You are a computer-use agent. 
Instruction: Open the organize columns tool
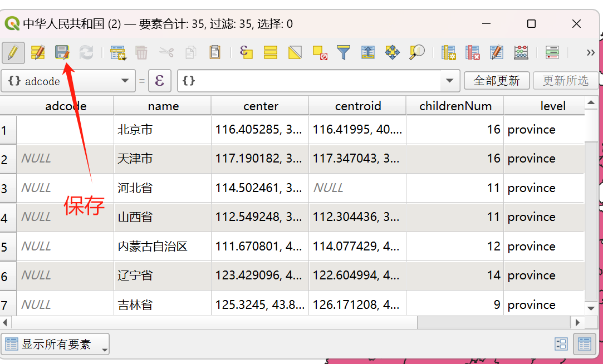coord(497,52)
